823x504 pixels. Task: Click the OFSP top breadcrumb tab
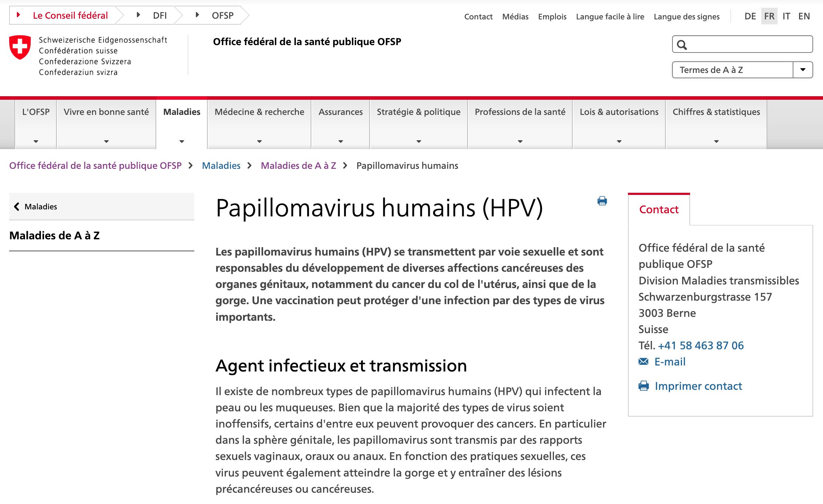(222, 16)
